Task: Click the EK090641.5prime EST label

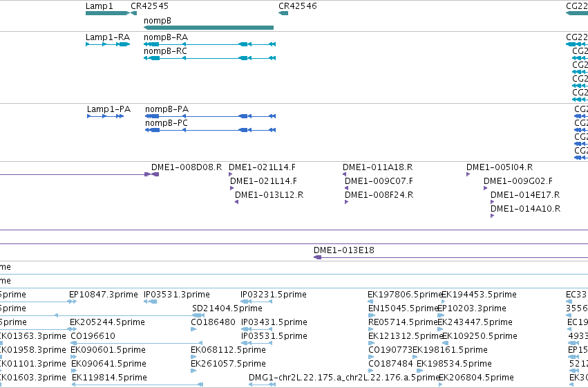Action: (108, 364)
